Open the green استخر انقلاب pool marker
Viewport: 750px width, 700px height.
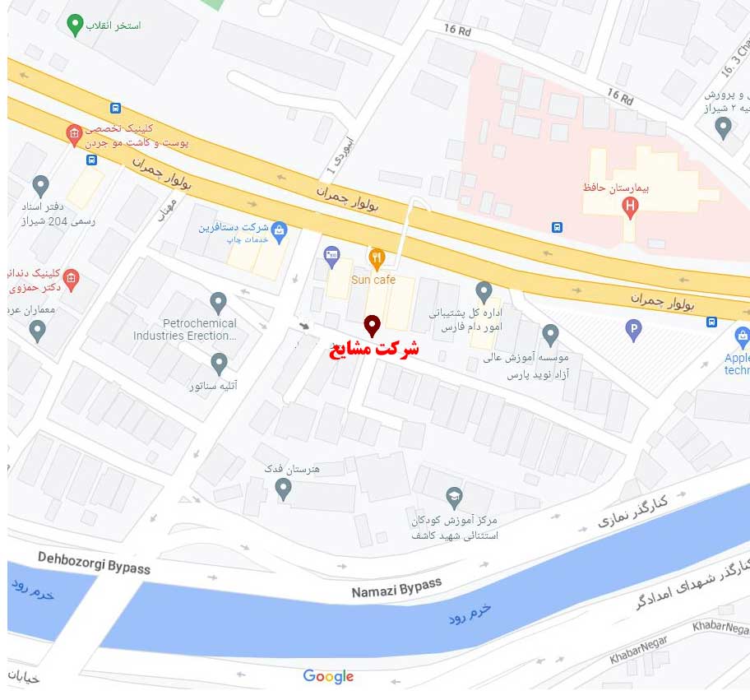coord(75,25)
